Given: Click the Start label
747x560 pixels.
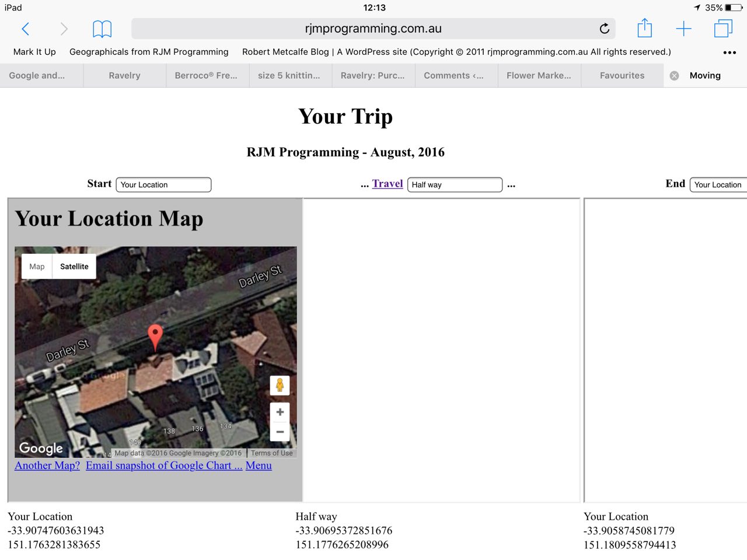Looking at the screenshot, I should [x=99, y=184].
